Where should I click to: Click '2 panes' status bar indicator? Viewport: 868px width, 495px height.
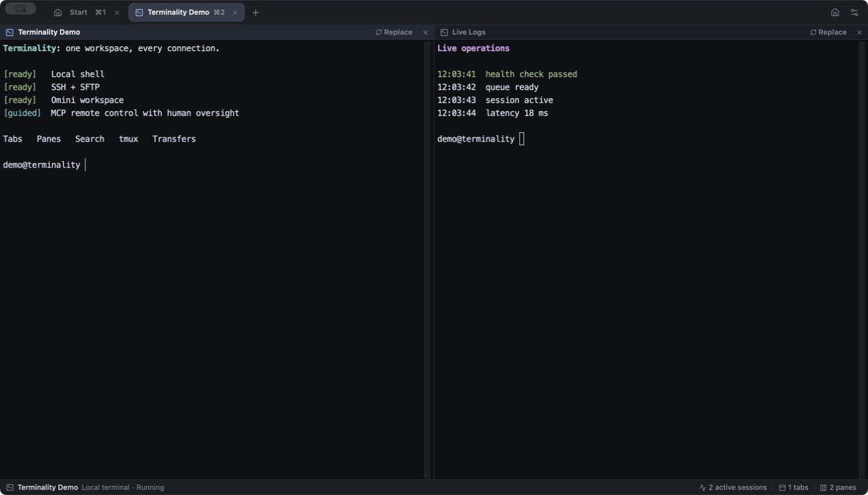[x=838, y=487]
